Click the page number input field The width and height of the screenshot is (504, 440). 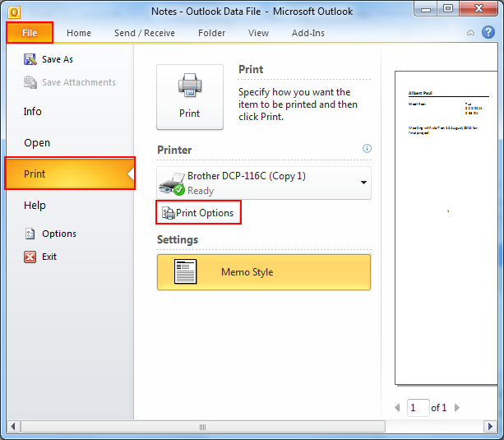click(x=418, y=408)
